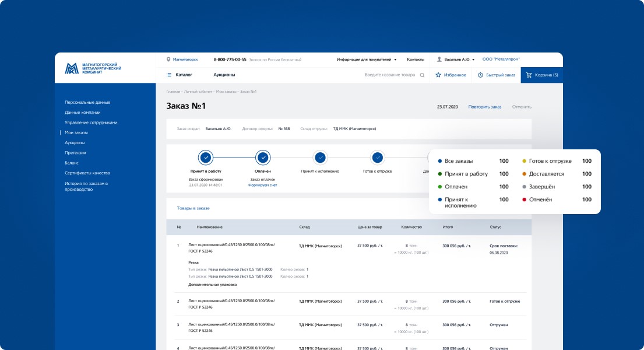Expand the Васильев А.Ю. account dropdown
The width and height of the screenshot is (644, 350).
[460, 60]
